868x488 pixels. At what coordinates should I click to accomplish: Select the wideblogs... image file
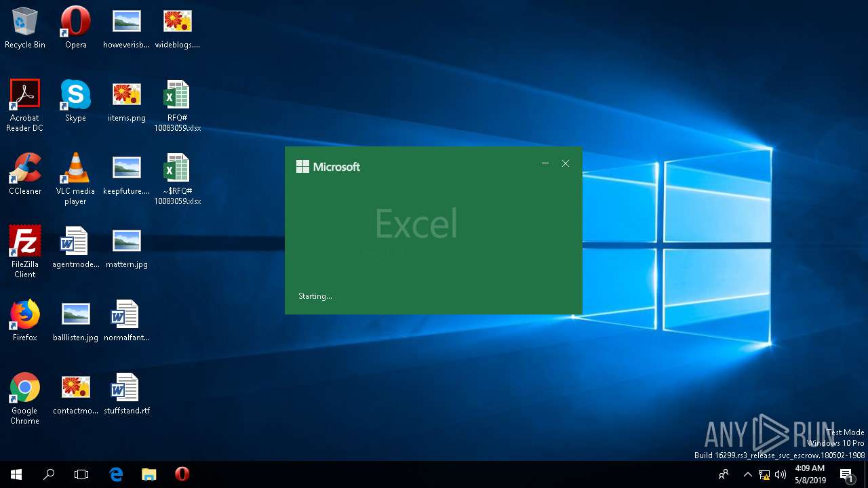pyautogui.click(x=177, y=28)
